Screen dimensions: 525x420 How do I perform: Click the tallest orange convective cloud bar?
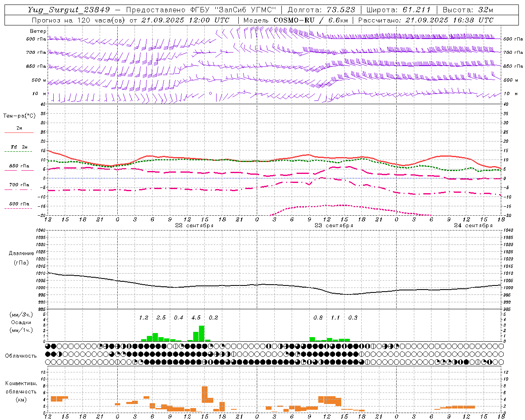pos(205,394)
